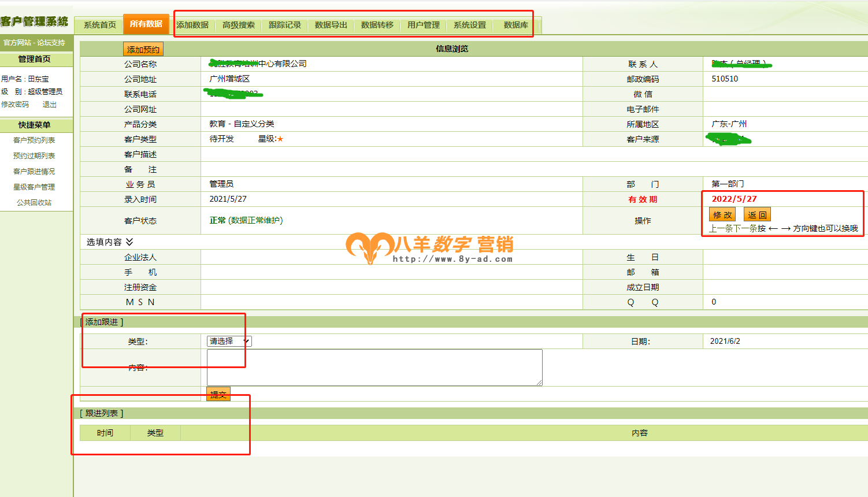Open the 所有数据 tab
This screenshot has width=868, height=497.
[x=146, y=24]
